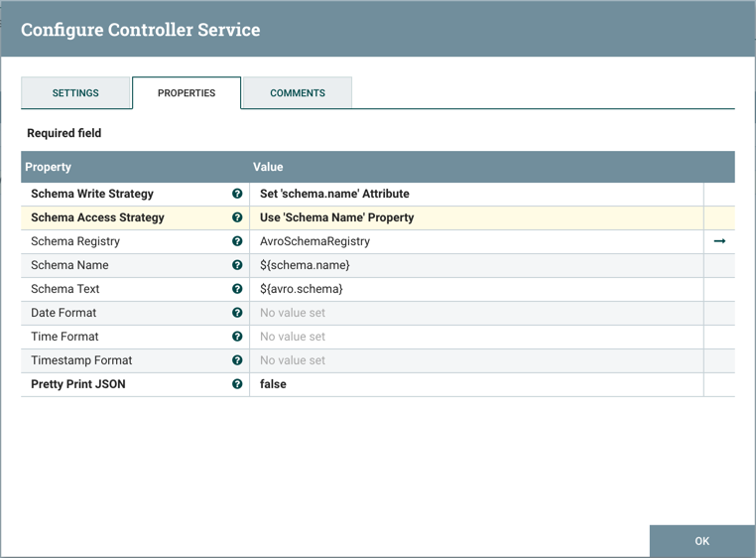Click help icon next to Date Format
This screenshot has height=558, width=756.
tap(237, 313)
